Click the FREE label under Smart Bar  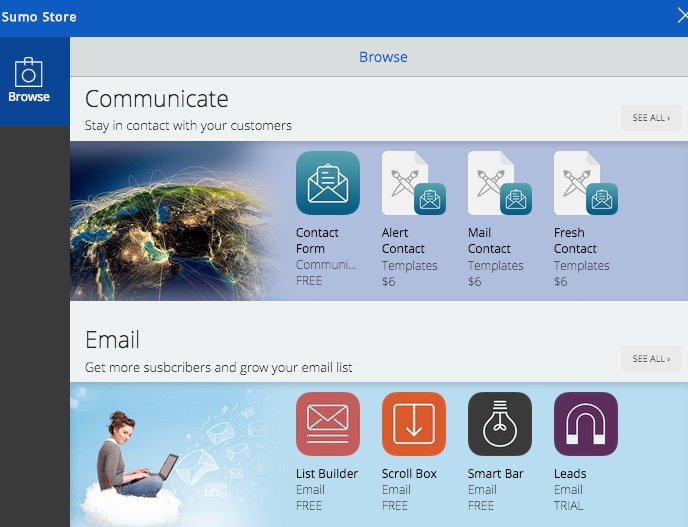[481, 506]
